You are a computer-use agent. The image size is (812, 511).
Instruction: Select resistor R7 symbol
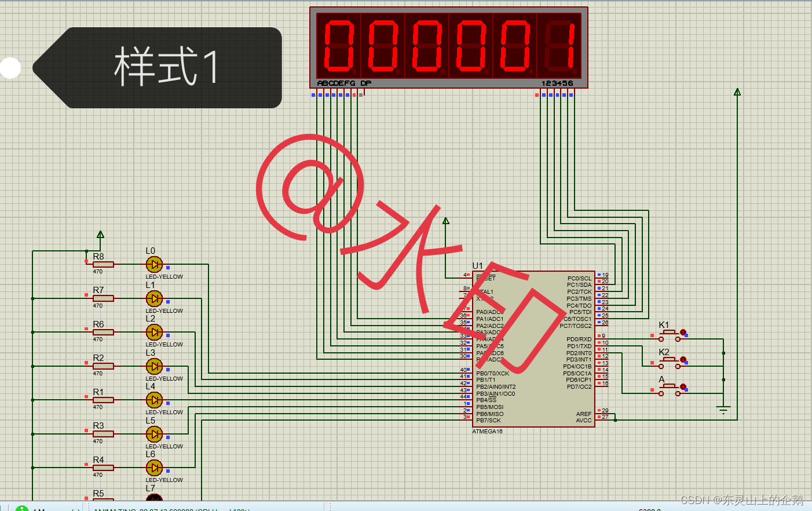pyautogui.click(x=103, y=298)
